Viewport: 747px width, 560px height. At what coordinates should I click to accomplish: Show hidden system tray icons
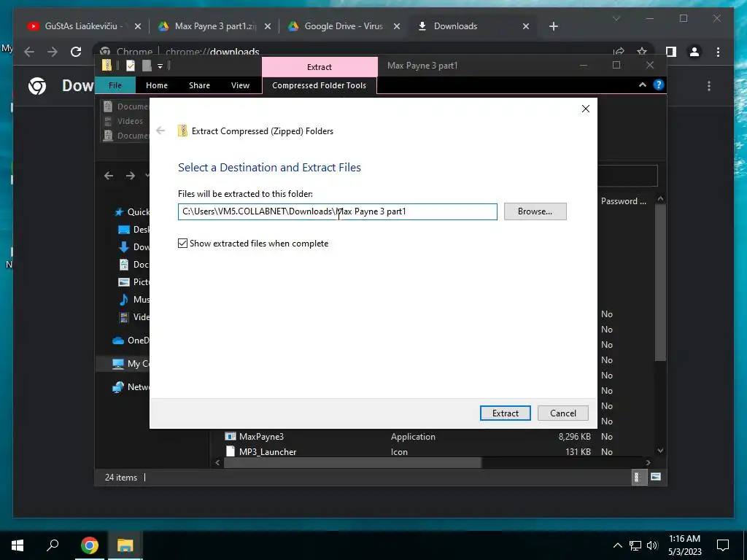[617, 545]
